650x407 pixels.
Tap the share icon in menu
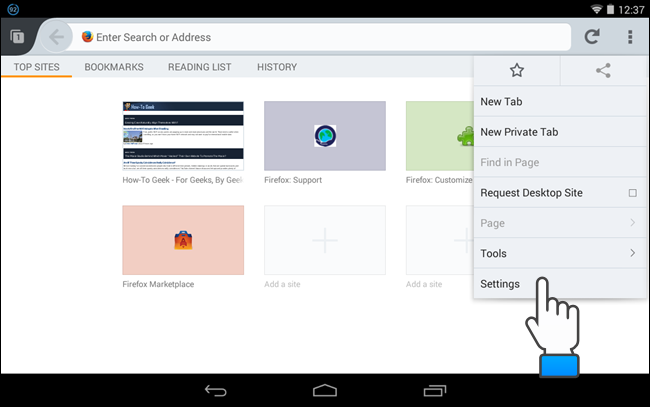(x=603, y=70)
